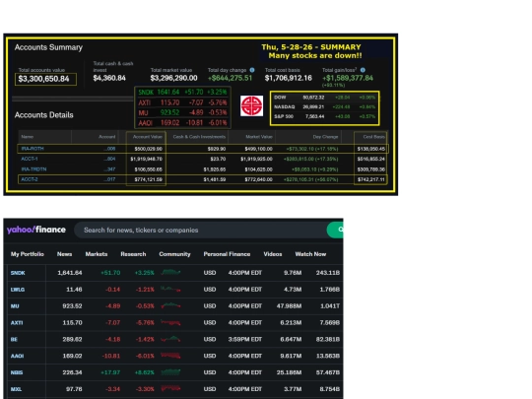The image size is (532, 399).
Task: Open the Videos menu
Action: pos(273,254)
